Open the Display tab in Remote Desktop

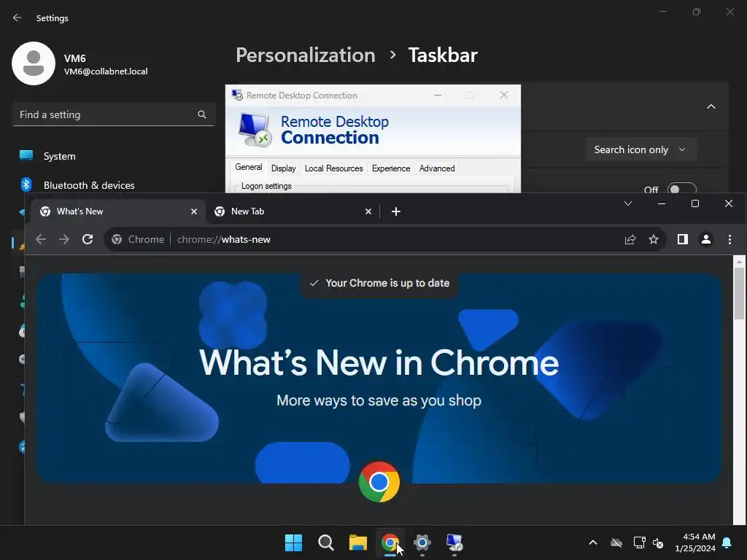(284, 168)
